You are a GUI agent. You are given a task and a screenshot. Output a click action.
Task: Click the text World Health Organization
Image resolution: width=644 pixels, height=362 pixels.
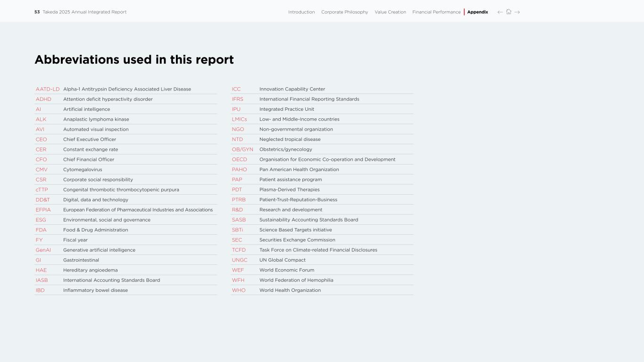(290, 290)
